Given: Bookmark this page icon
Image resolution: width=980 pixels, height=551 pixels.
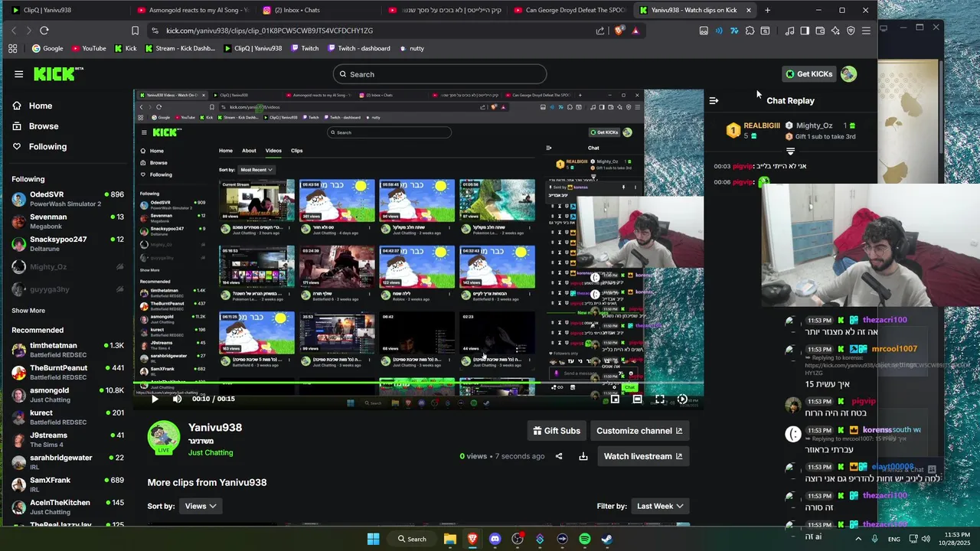Looking at the screenshot, I should [135, 31].
